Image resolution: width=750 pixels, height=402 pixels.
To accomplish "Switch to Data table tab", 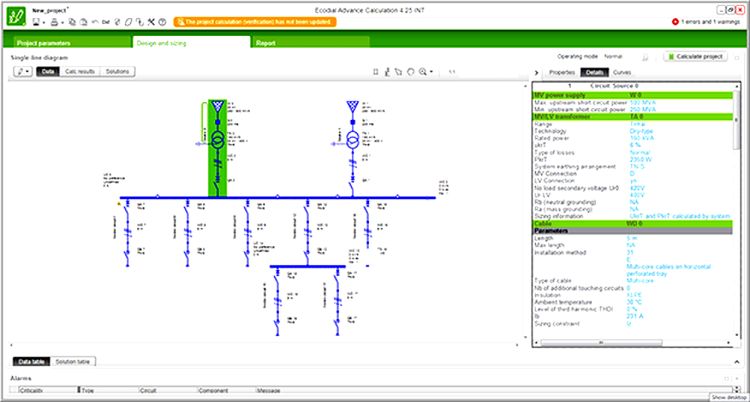I will click(31, 362).
